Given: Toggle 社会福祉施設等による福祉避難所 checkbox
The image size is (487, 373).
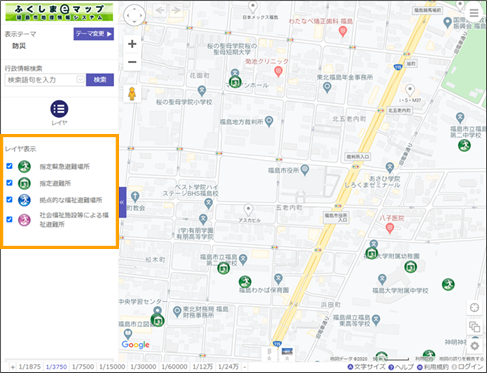Looking at the screenshot, I should point(9,219).
